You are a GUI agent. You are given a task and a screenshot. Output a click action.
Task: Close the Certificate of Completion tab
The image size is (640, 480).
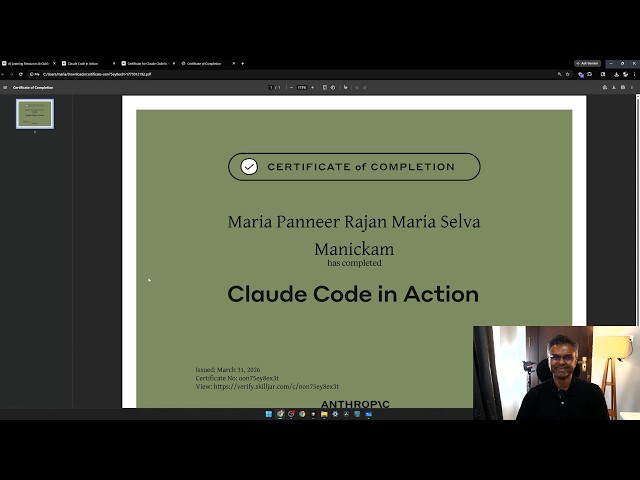click(x=233, y=63)
